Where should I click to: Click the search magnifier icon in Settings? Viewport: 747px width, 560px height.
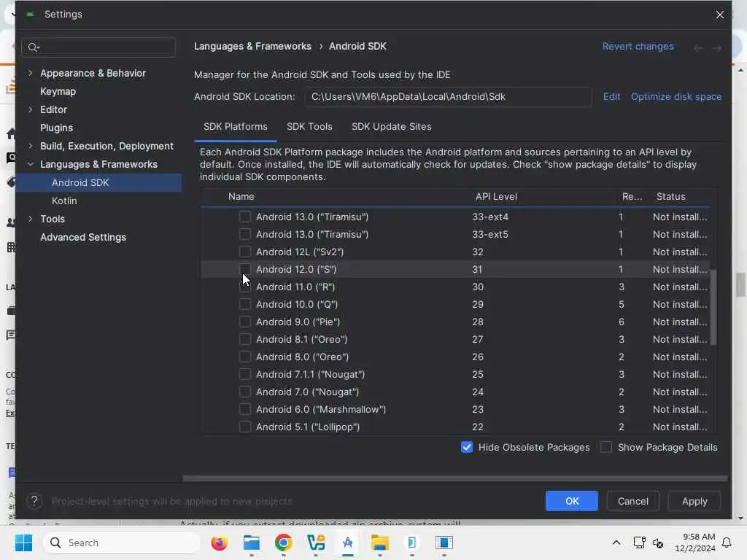[33, 47]
